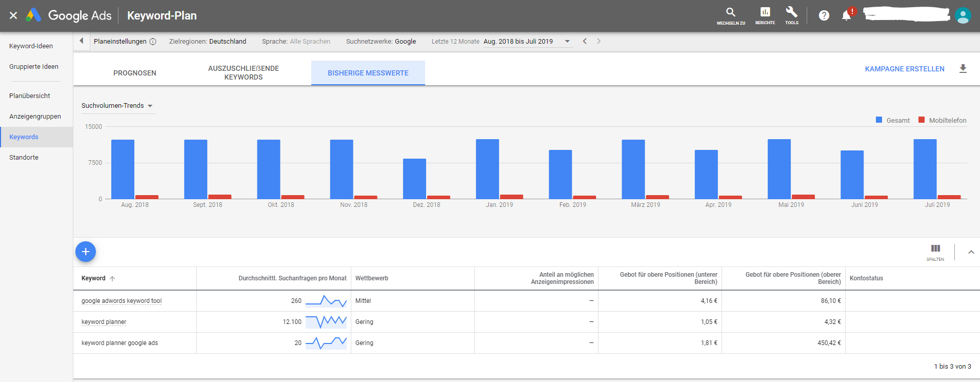Click the Planeinstellungen info icon
Image resolution: width=980 pixels, height=382 pixels.
[153, 42]
